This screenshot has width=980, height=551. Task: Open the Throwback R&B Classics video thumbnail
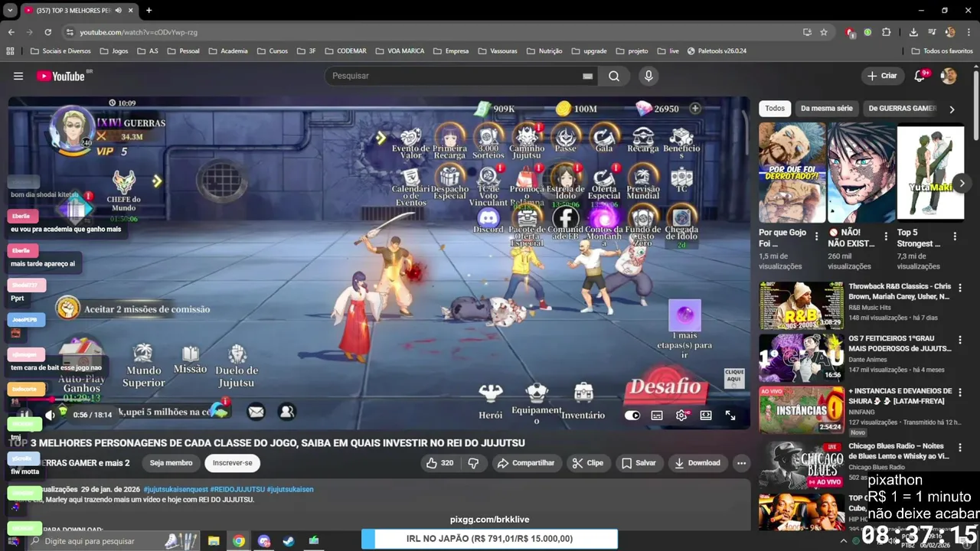(802, 305)
